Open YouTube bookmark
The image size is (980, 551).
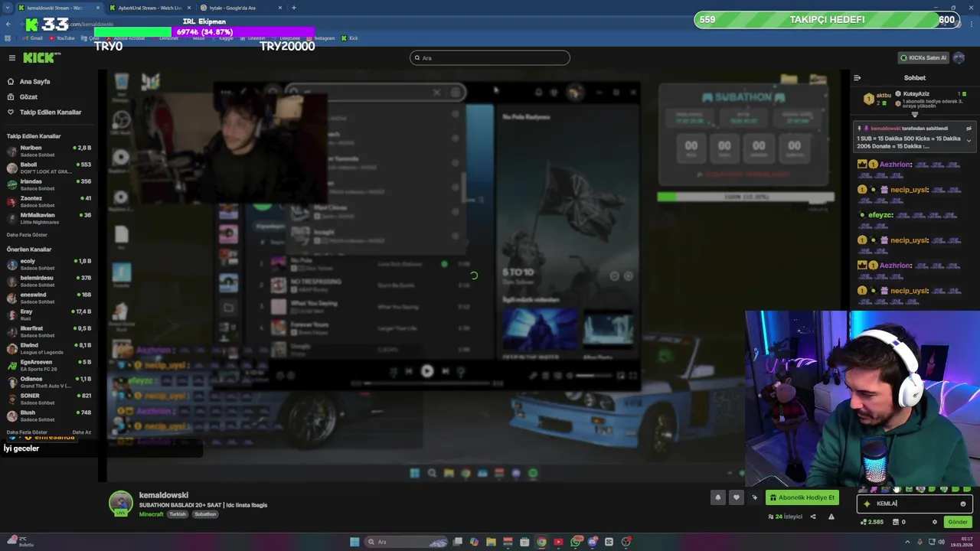[62, 38]
